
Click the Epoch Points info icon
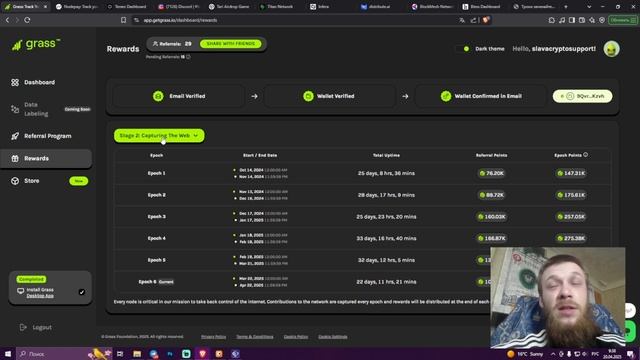point(586,155)
